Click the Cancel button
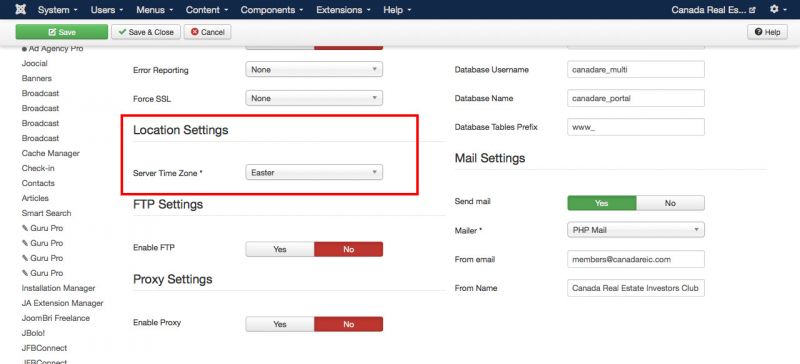 pyautogui.click(x=208, y=32)
